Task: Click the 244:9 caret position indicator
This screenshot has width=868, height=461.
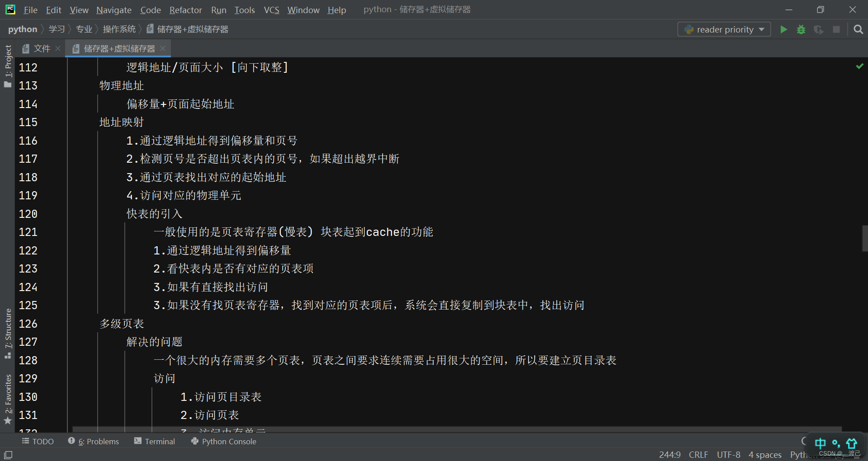Action: (x=670, y=455)
